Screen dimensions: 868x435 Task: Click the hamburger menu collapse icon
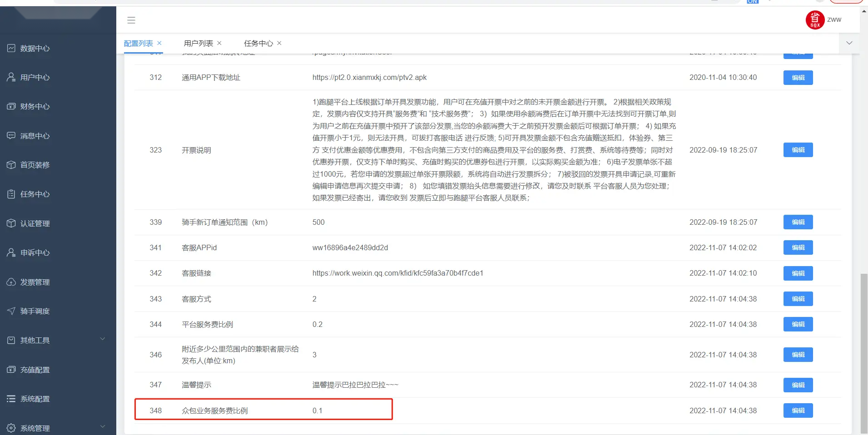point(131,20)
